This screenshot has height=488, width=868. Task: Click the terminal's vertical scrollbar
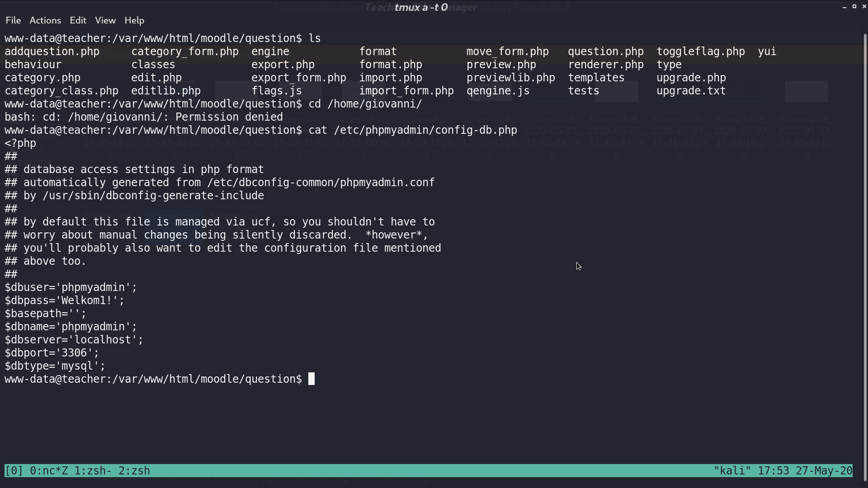pyautogui.click(x=865, y=258)
